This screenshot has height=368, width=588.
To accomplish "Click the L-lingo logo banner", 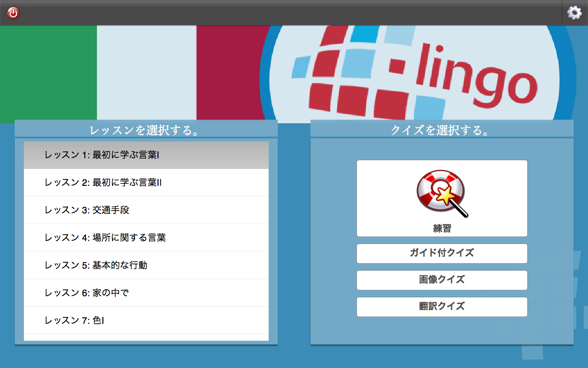I will tap(418, 74).
